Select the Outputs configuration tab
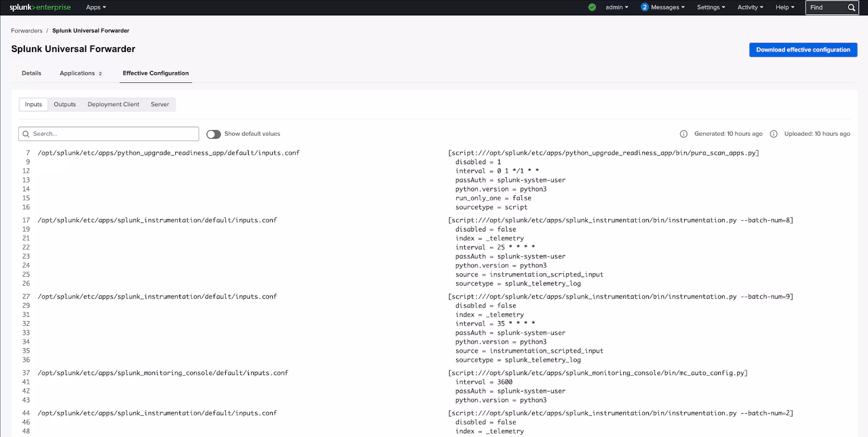The width and height of the screenshot is (868, 437). (x=65, y=105)
